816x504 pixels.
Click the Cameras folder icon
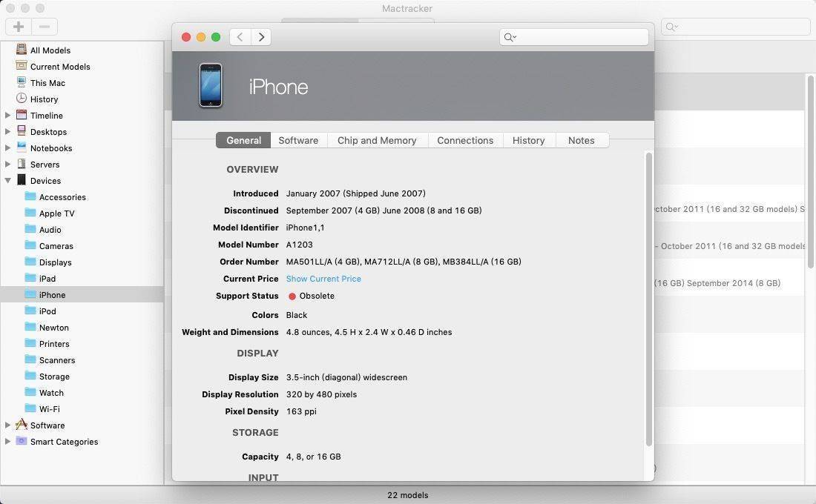[30, 245]
